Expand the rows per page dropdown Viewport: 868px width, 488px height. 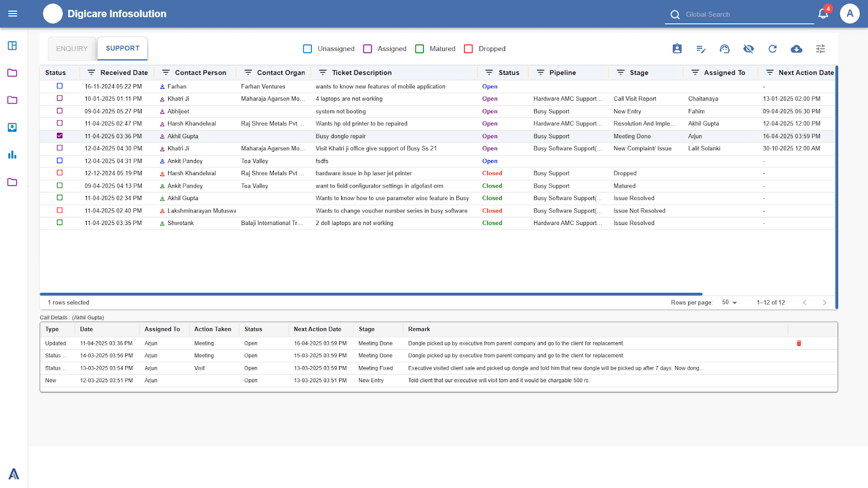[x=729, y=303]
